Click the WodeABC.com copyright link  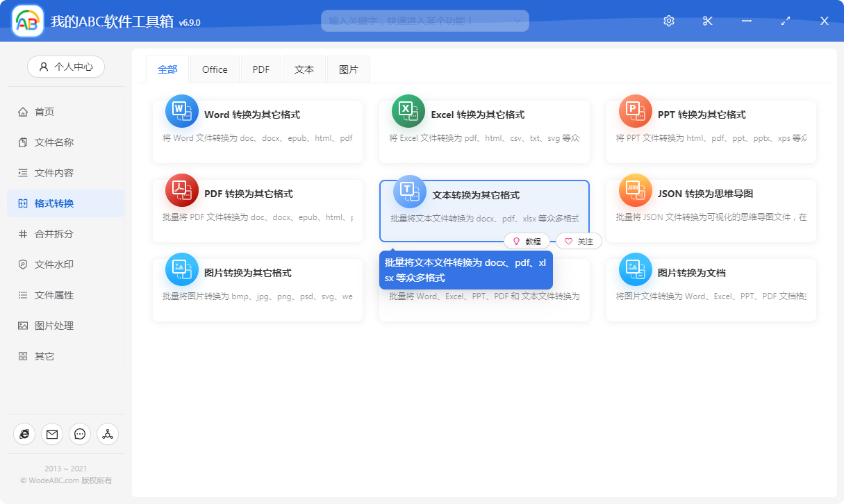point(67,480)
